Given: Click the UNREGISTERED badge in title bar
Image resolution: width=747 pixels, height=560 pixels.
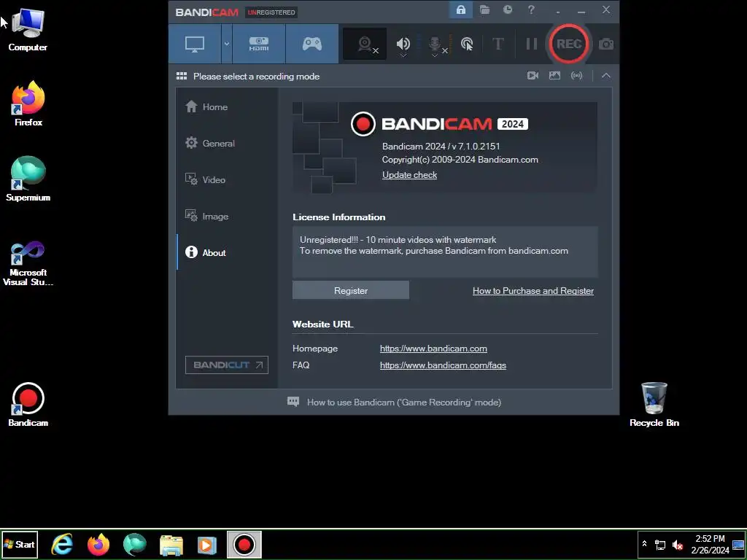Looking at the screenshot, I should pos(271,12).
